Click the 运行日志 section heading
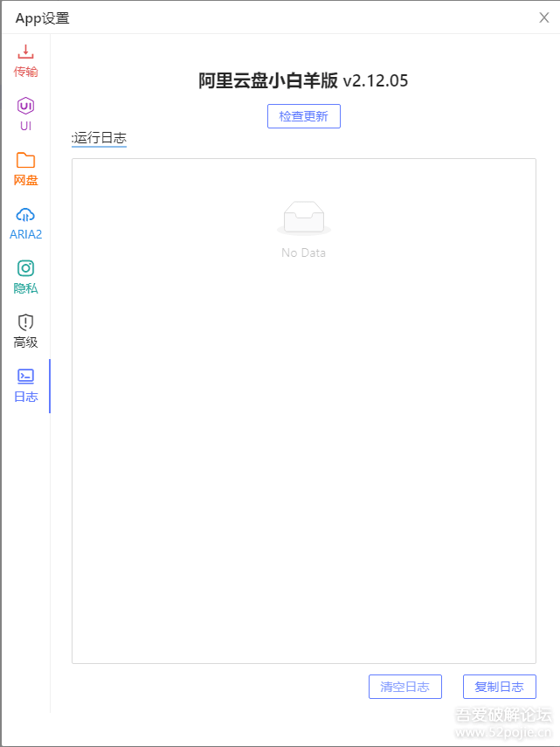This screenshot has height=747, width=560. tap(100, 138)
